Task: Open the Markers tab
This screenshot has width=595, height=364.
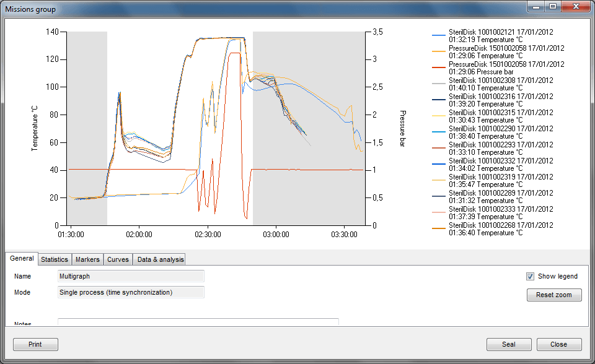Action: [87, 259]
